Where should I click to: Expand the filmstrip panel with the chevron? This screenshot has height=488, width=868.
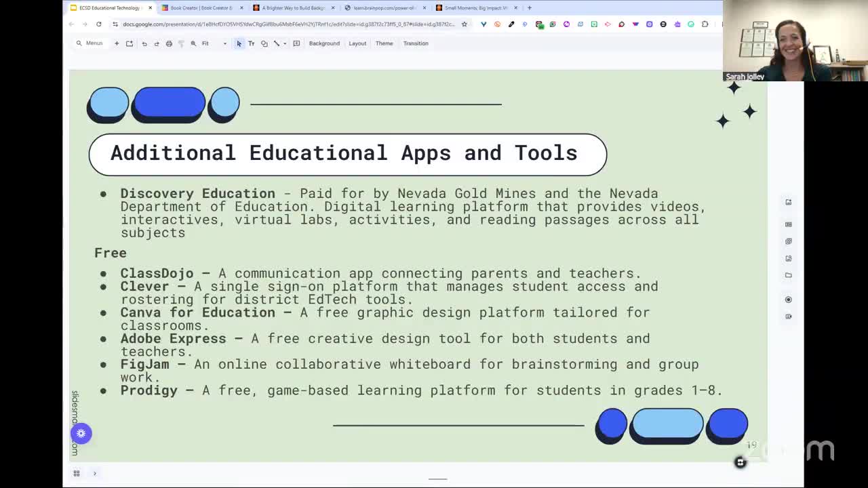point(94,473)
